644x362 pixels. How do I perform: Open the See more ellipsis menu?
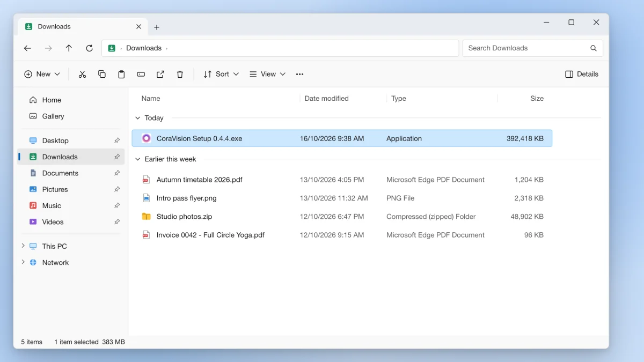(300, 74)
